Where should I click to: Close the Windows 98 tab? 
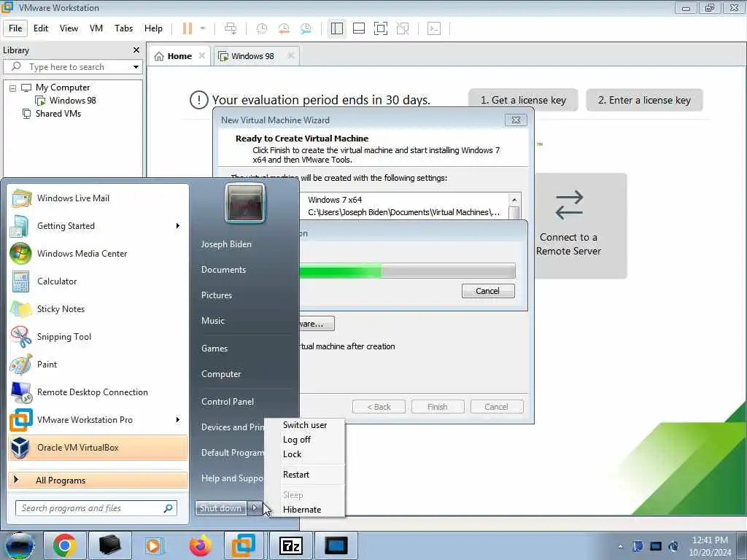290,55
